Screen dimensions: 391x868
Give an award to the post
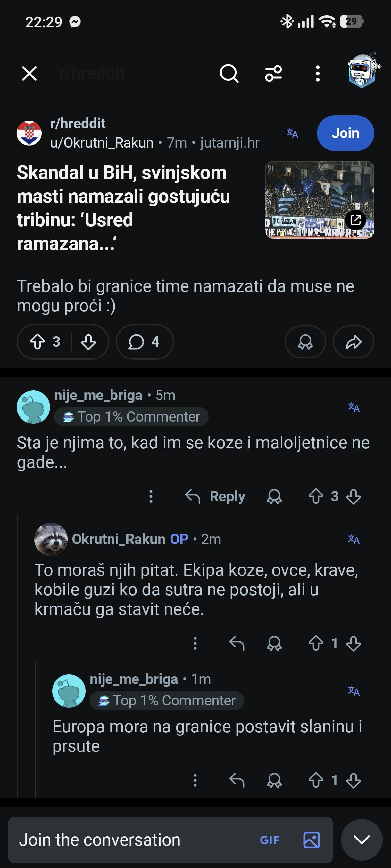tap(305, 342)
